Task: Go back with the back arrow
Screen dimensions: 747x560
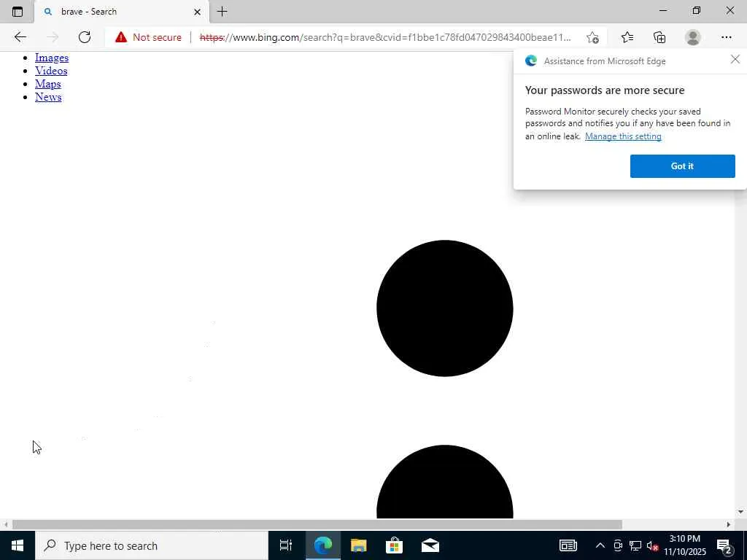Action: pyautogui.click(x=20, y=37)
